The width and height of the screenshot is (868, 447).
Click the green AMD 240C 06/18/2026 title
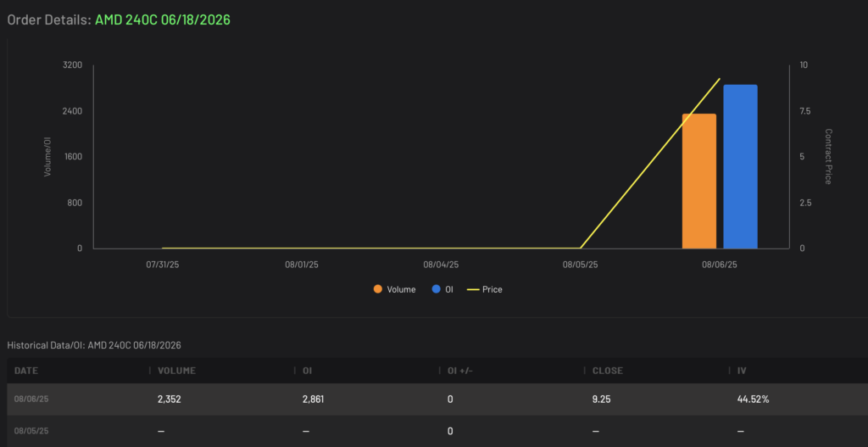click(163, 20)
